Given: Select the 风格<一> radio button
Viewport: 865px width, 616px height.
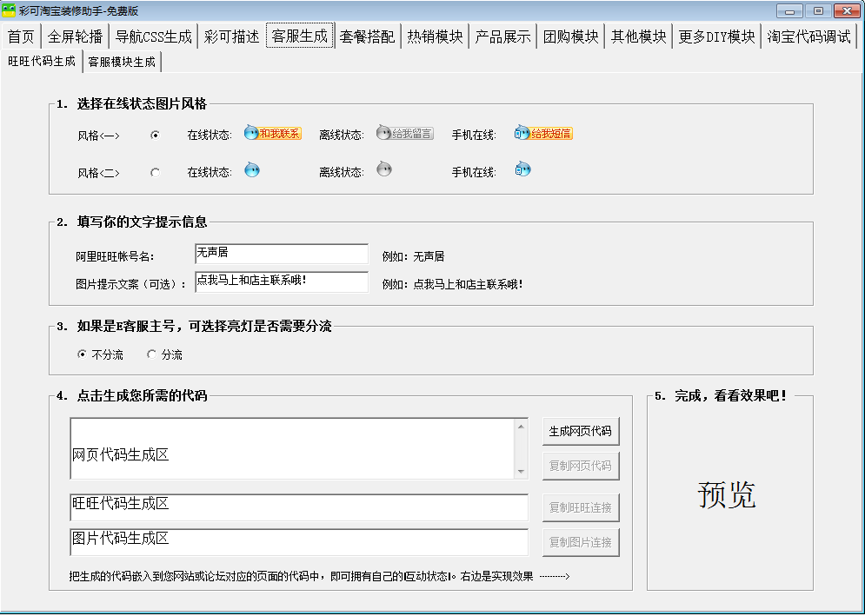Looking at the screenshot, I should point(155,136).
